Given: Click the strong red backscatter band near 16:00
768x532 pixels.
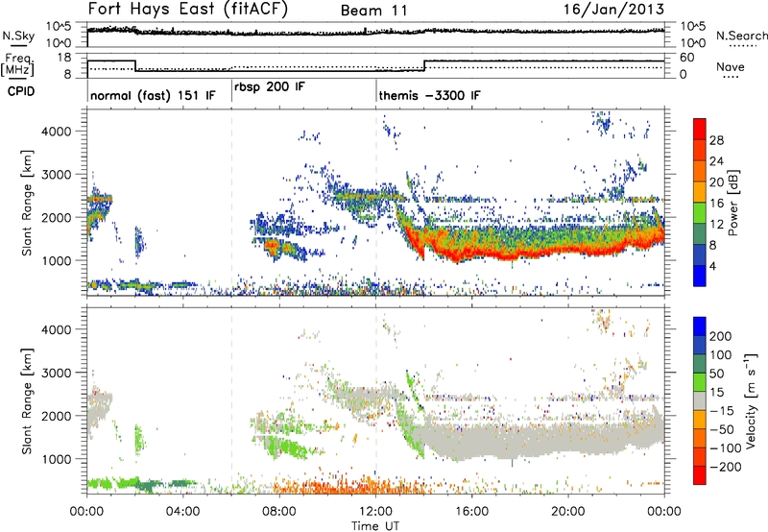Looking at the screenshot, I should 472,252.
